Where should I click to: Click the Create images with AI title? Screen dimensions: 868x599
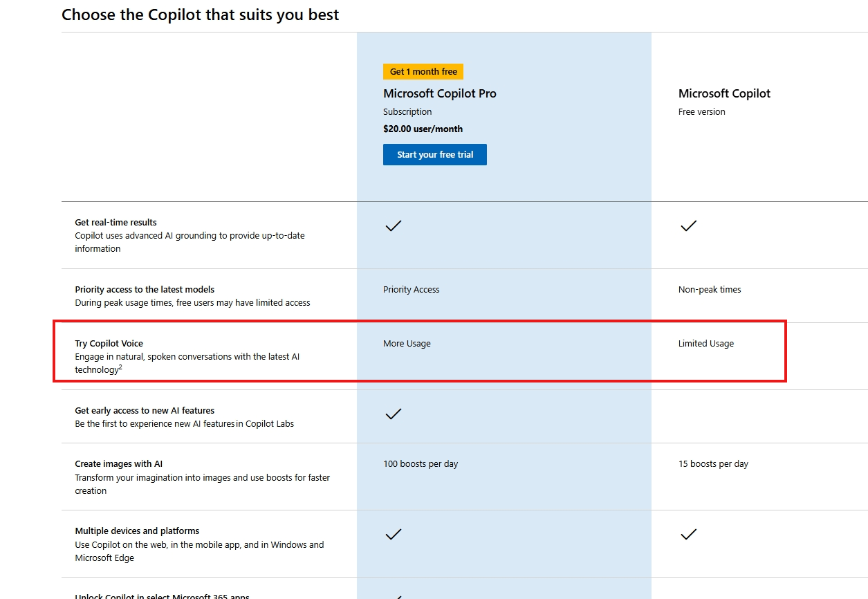point(119,463)
